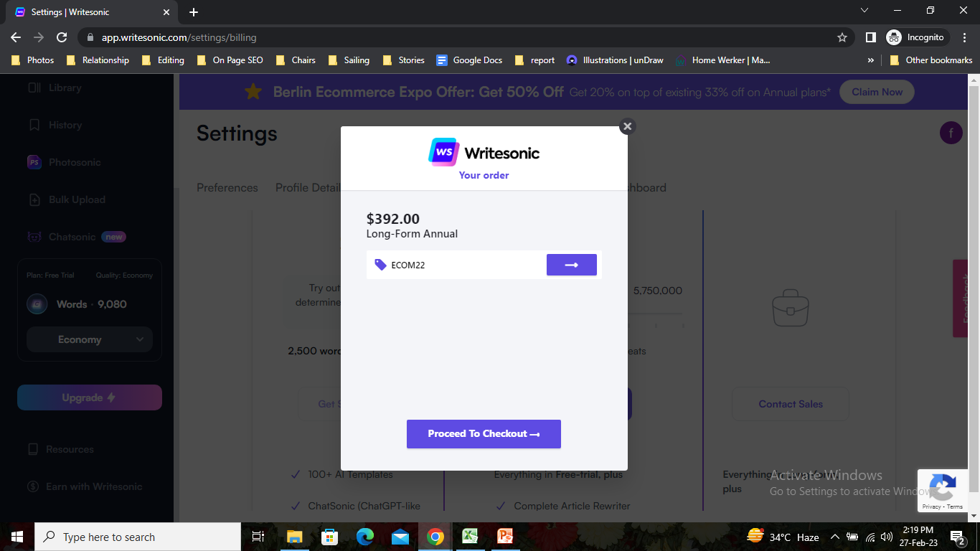This screenshot has width=980, height=551.
Task: Click Proceed To Checkout button
Action: (484, 434)
